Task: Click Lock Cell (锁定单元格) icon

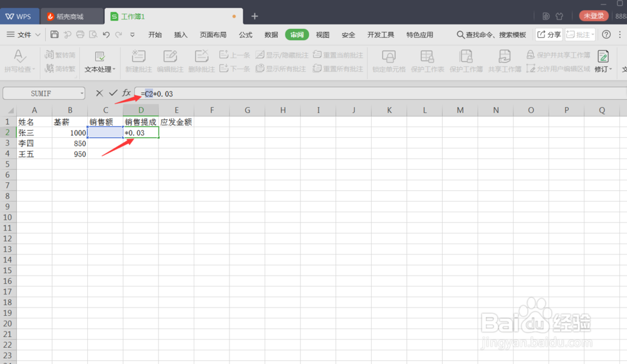Action: click(389, 61)
